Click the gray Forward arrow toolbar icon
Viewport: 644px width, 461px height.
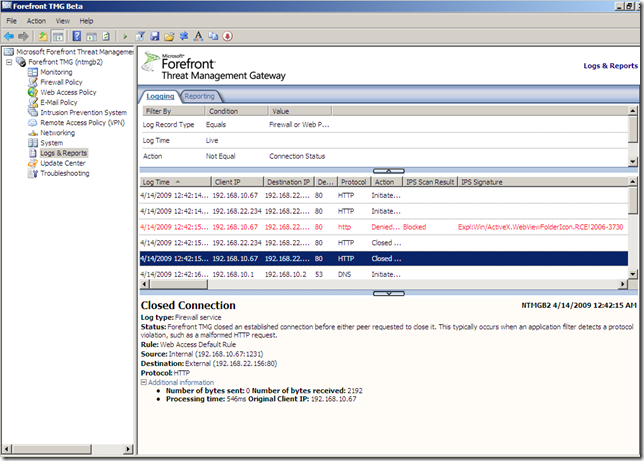click(x=23, y=37)
